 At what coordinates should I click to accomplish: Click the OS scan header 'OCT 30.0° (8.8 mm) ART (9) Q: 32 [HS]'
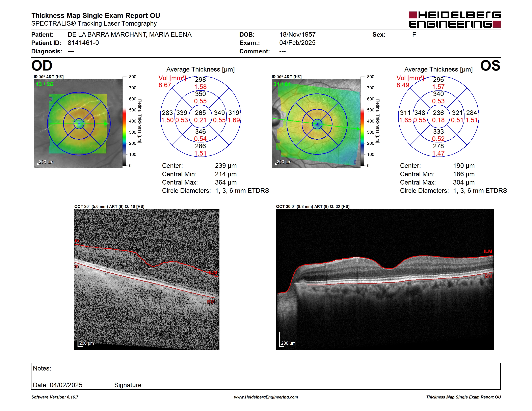point(313,207)
